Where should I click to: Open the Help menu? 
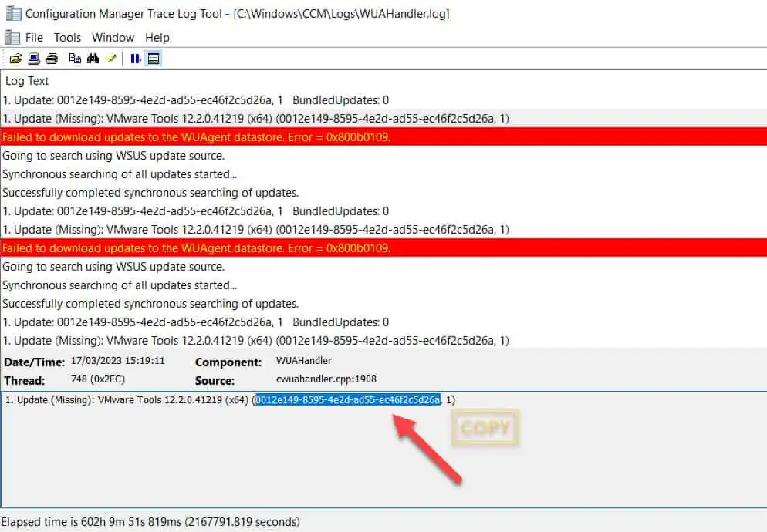coord(157,38)
